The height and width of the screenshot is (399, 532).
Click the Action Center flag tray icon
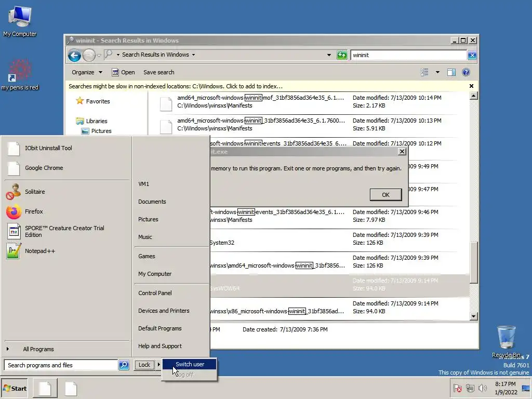[457, 388]
